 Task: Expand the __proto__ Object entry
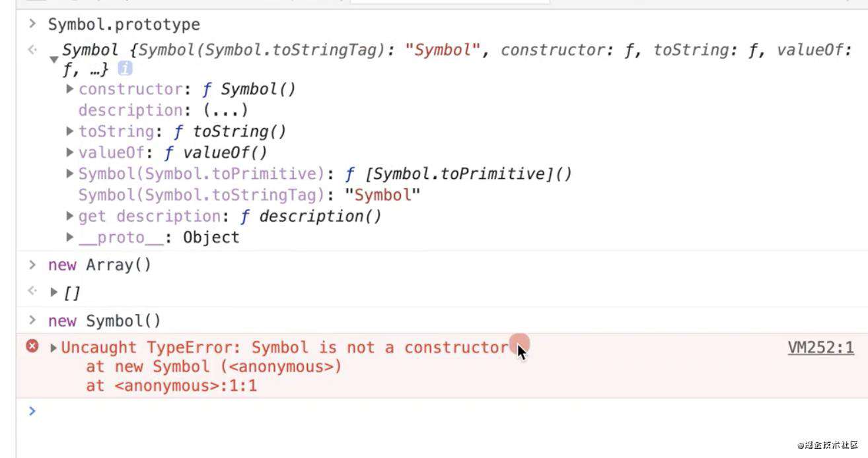click(x=70, y=237)
